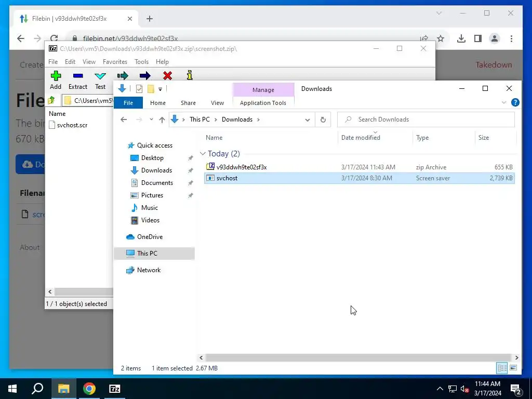The image size is (532, 399).
Task: Open Documents in navigation pane
Action: 157,183
